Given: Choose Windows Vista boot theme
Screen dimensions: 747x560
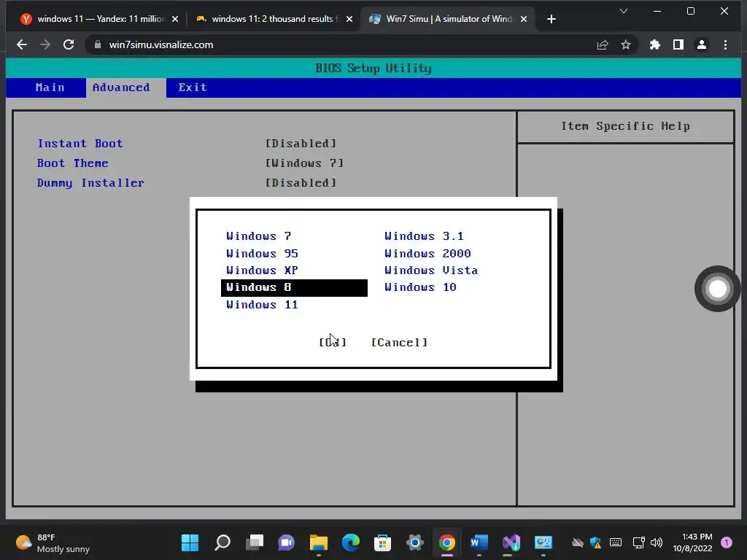Looking at the screenshot, I should pos(430,271).
